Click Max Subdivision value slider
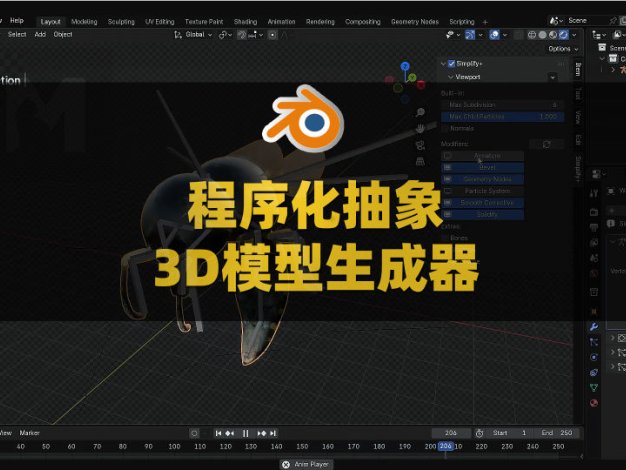This screenshot has width=626, height=470. point(503,105)
